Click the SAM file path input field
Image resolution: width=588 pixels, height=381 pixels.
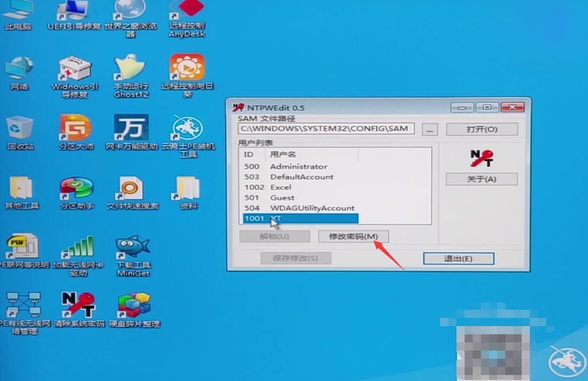(326, 129)
